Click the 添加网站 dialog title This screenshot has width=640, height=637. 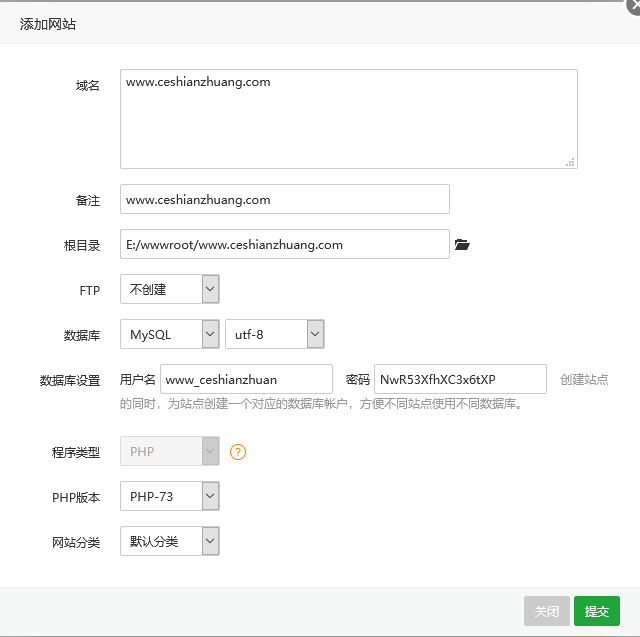[48, 24]
